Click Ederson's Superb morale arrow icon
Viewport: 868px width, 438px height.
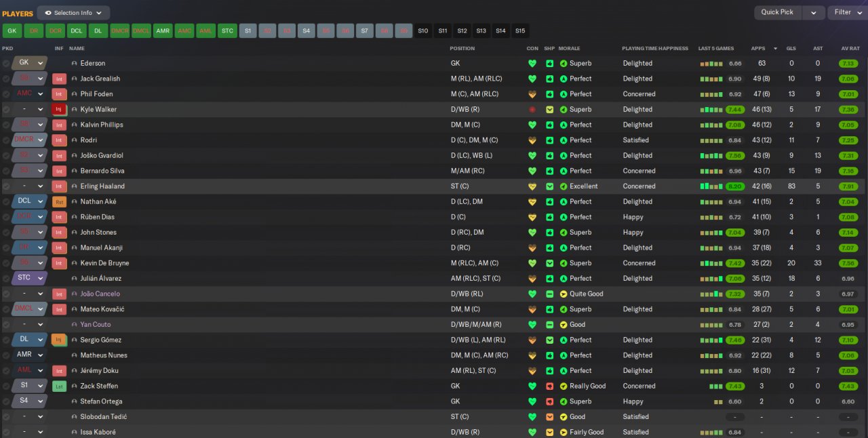(x=563, y=64)
